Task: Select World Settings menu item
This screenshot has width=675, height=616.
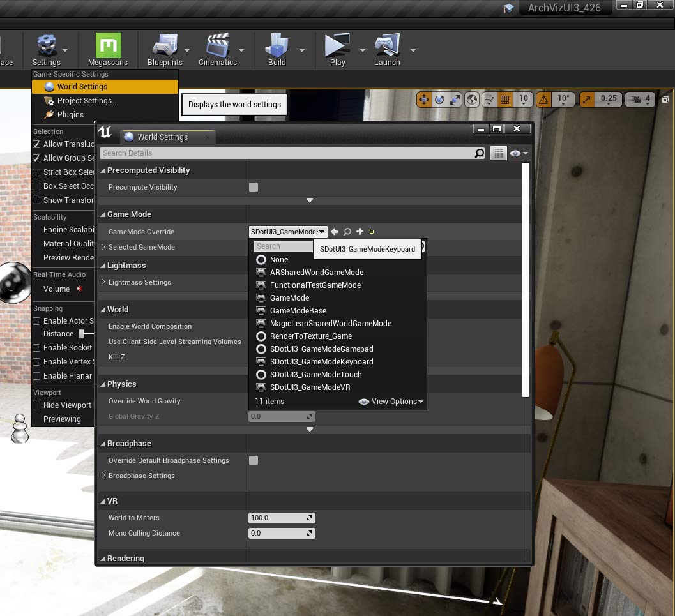Action: coord(105,86)
